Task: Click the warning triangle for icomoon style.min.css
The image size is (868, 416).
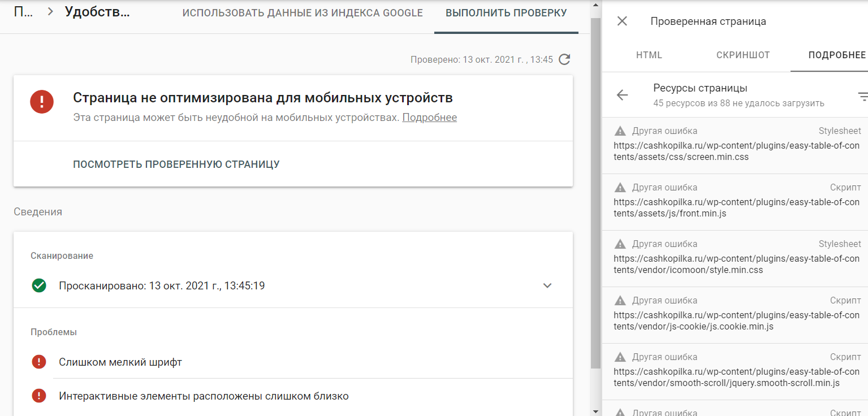Action: pyautogui.click(x=620, y=244)
